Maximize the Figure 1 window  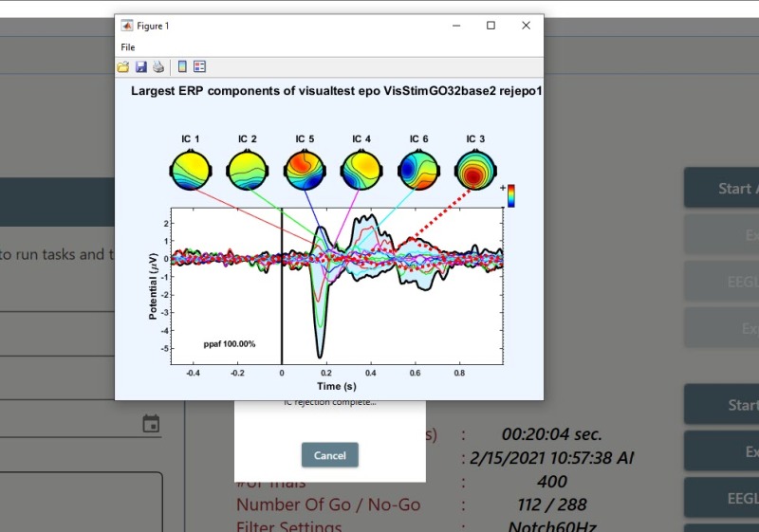pos(491,26)
